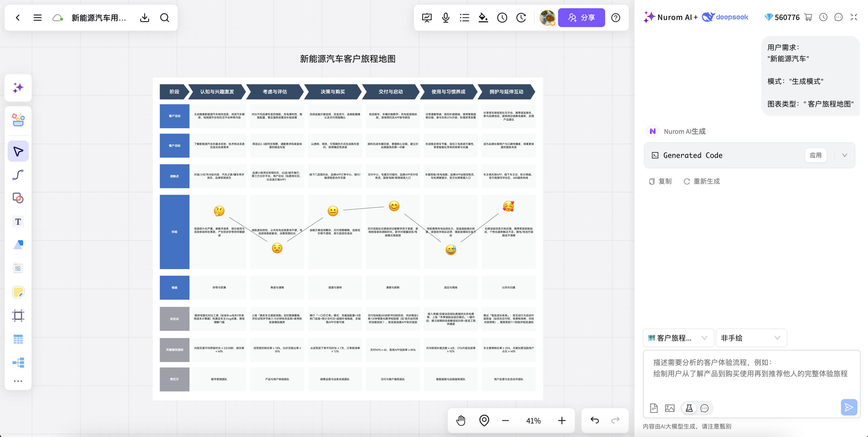Activate the microphone voice icon

[x=445, y=18]
